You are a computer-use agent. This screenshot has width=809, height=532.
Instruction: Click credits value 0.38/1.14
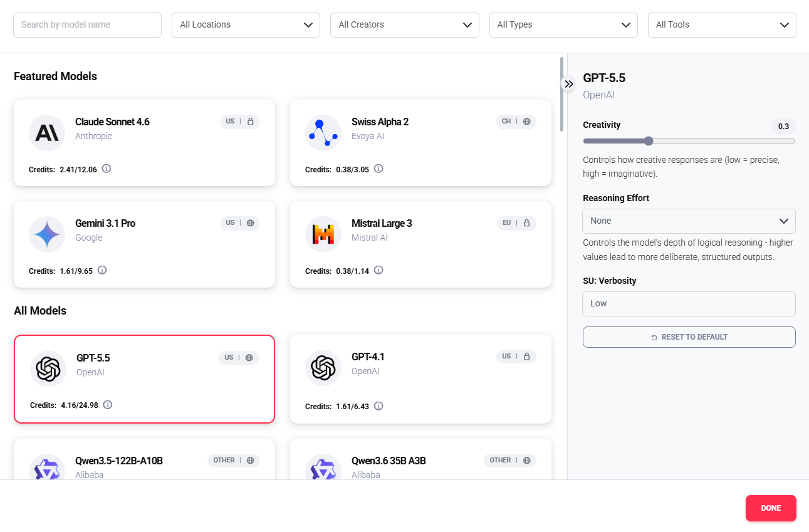(x=352, y=271)
